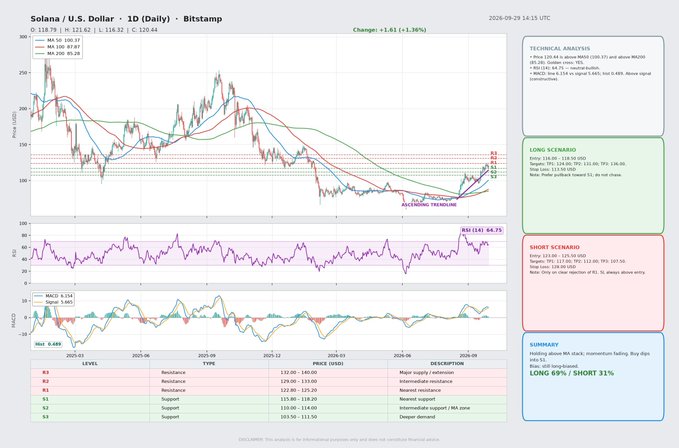Click the "2026-09" date axis label
The image size is (679, 448).
[468, 355]
